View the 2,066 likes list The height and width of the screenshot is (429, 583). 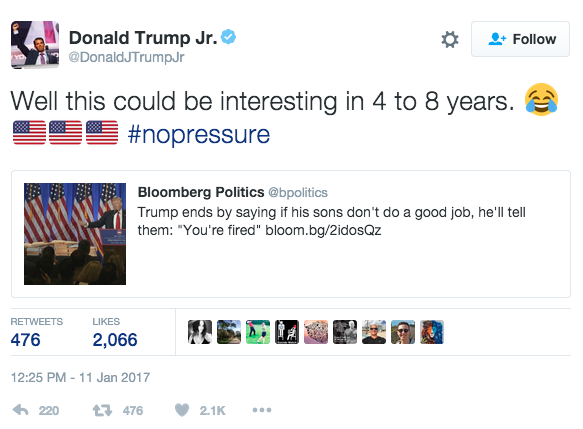(x=115, y=332)
